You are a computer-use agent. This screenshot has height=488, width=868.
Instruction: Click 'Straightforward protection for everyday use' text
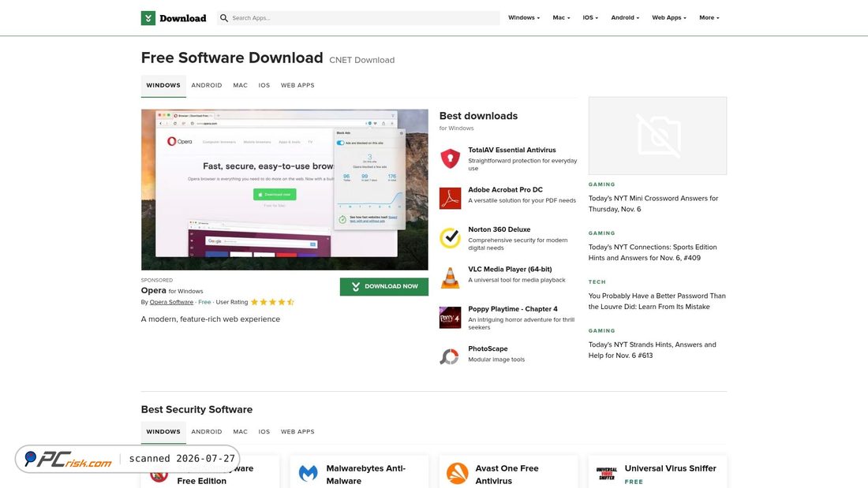pos(522,164)
